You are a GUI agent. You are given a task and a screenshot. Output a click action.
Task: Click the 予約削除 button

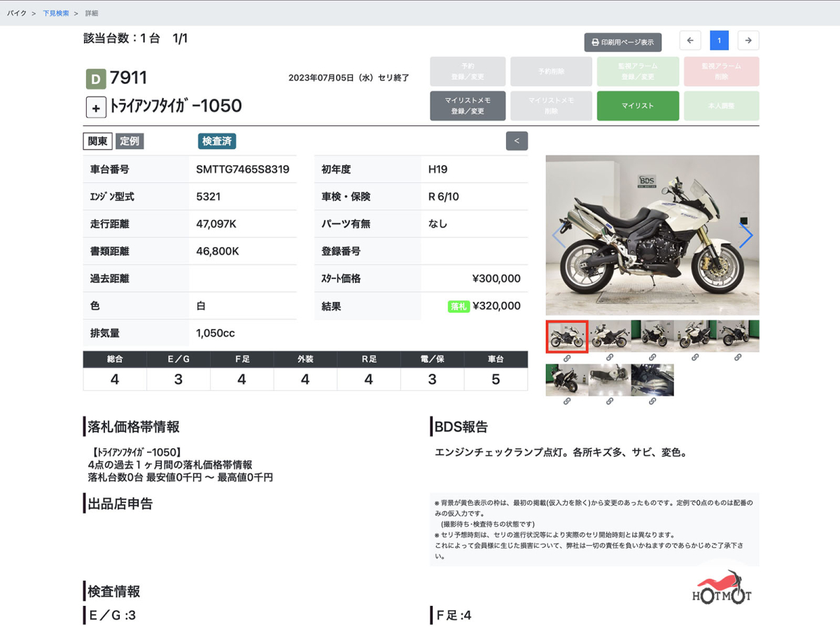coord(551,71)
